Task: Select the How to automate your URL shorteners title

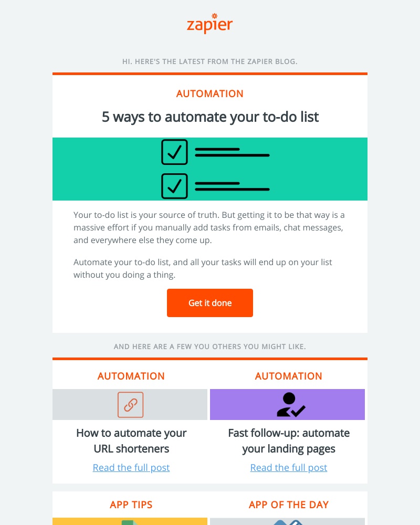Action: click(131, 441)
